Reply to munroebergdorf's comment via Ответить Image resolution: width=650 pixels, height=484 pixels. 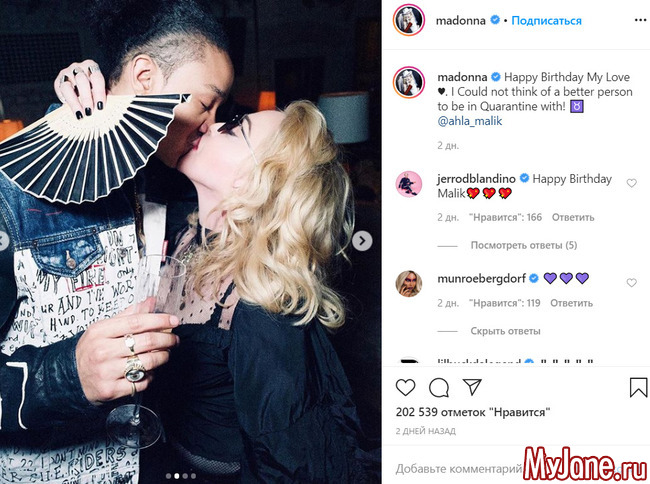pyautogui.click(x=571, y=303)
